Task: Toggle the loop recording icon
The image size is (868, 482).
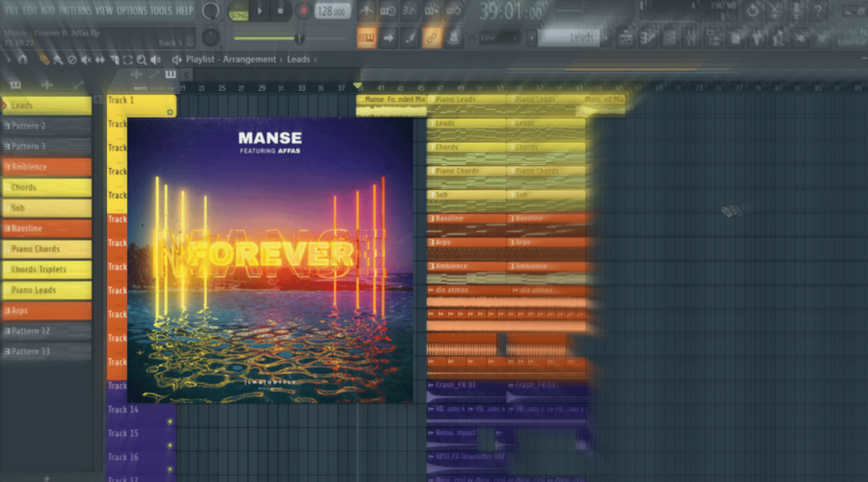Action: tap(454, 10)
